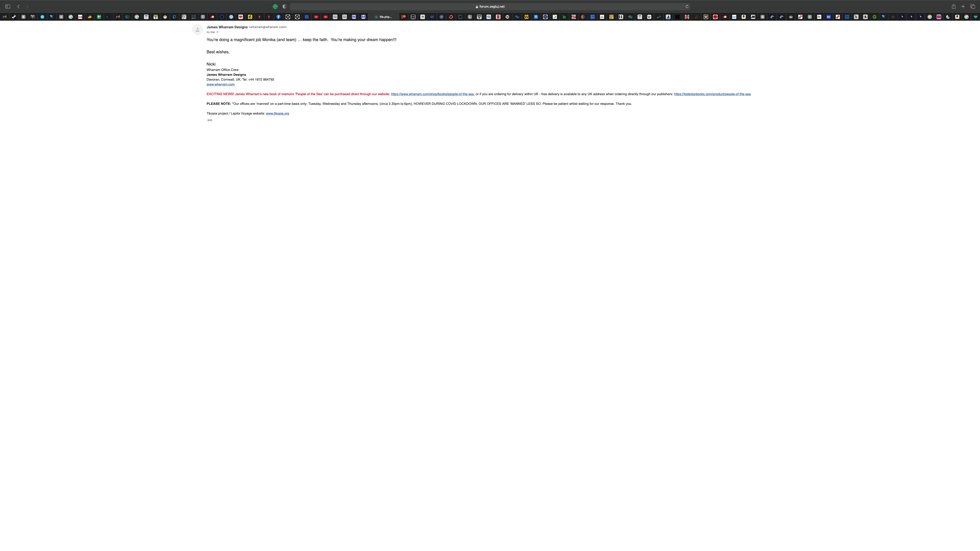The width and height of the screenshot is (980, 551).
Task: Open the Grammarly extension in the toolbar
Action: coord(275,6)
